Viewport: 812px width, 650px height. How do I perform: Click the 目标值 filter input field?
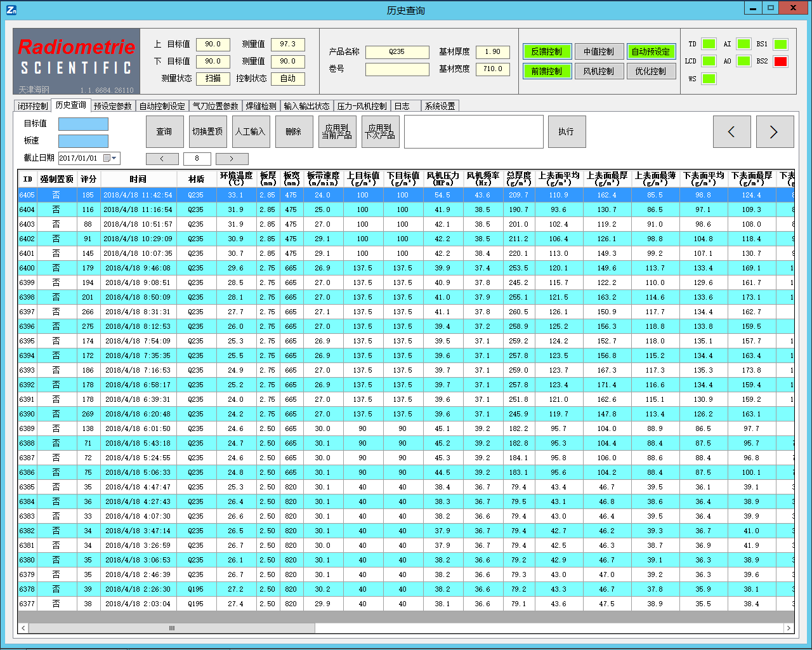tap(83, 124)
